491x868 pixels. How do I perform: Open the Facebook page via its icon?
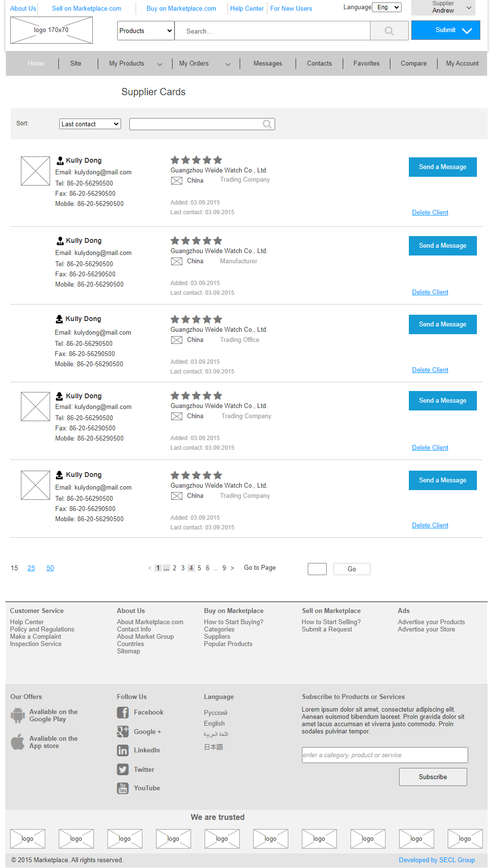tap(123, 712)
